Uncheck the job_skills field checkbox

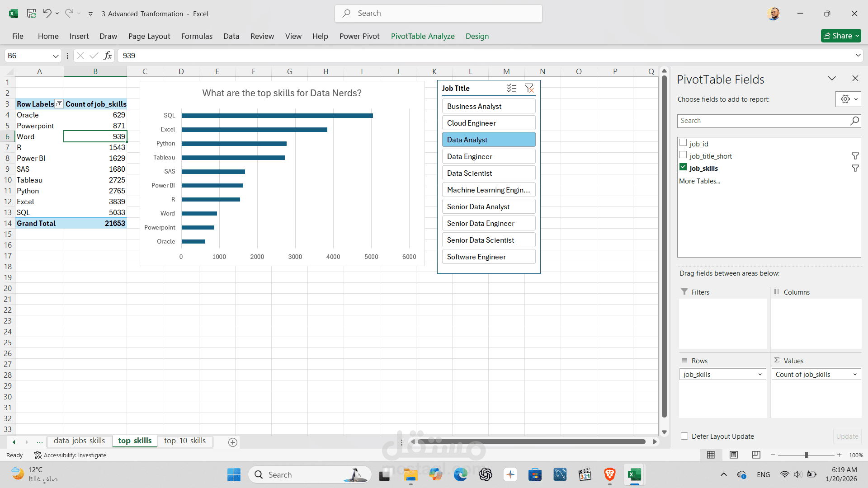683,168
